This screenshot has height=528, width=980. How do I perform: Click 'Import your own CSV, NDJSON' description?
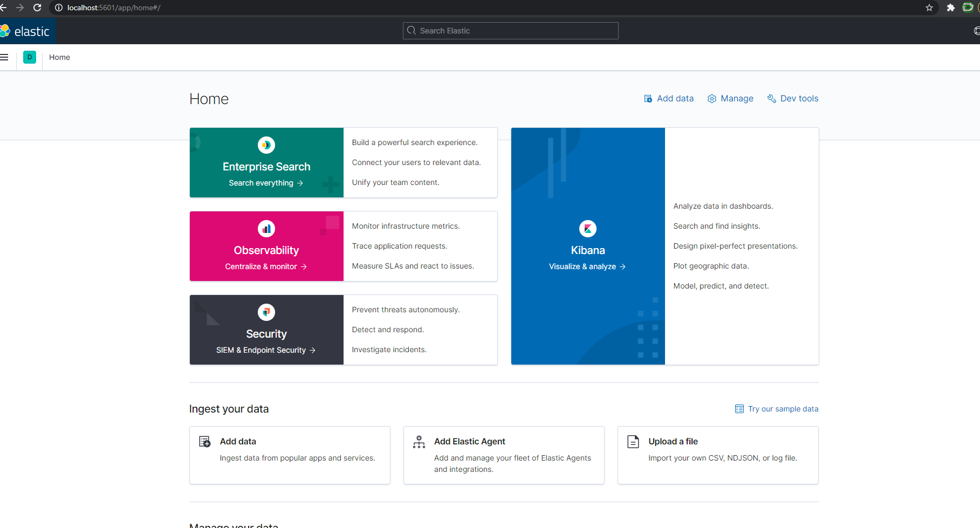723,458
